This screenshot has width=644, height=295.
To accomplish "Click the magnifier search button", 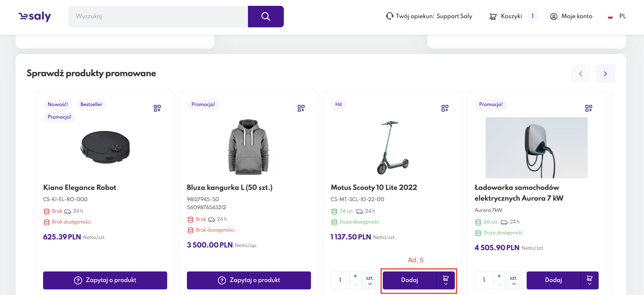I will tap(265, 17).
